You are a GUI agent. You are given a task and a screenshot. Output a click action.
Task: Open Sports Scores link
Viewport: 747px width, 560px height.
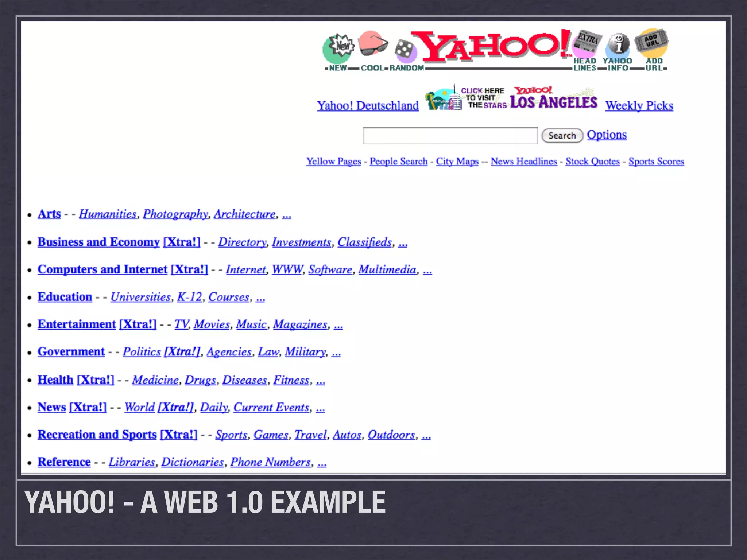[656, 162]
